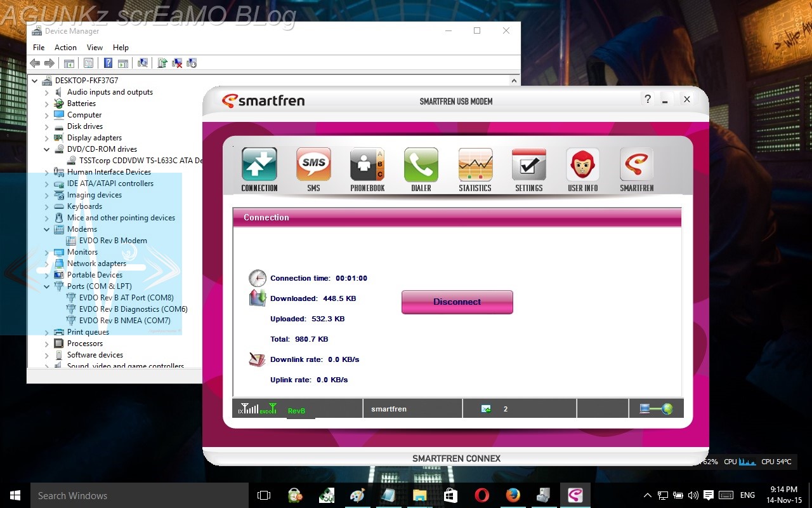Click the Back arrow in Device Manager toolbar
The width and height of the screenshot is (812, 508).
(x=35, y=63)
